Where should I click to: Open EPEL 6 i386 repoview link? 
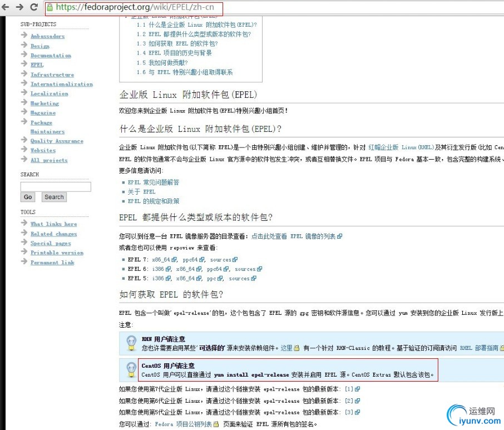tap(161, 269)
